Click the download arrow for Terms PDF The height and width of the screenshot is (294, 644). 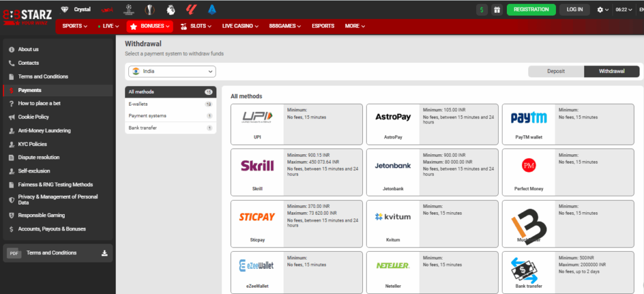[105, 253]
